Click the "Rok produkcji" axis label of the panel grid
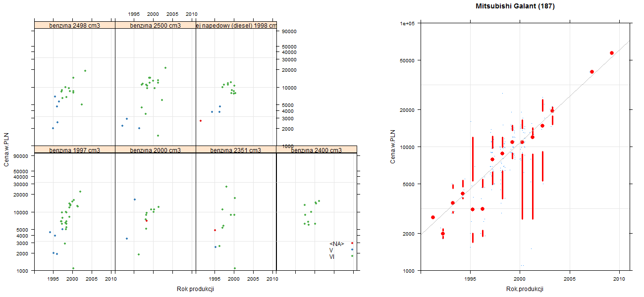 coord(195,289)
